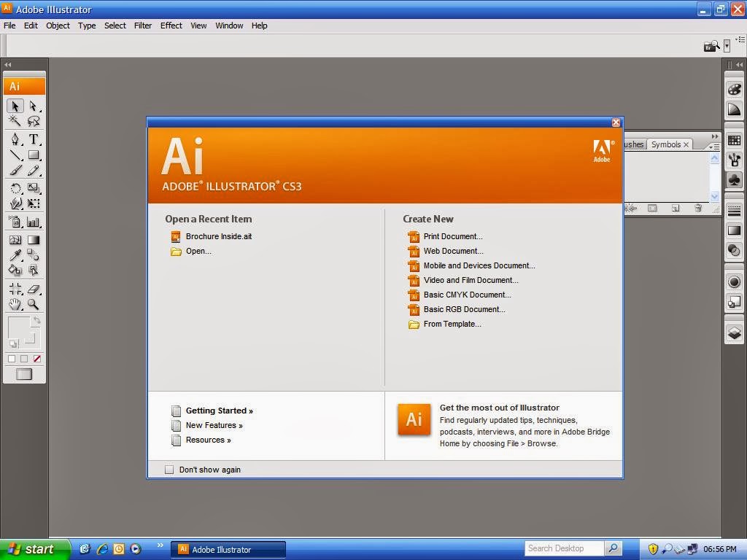Open the Swatches panel grid icon
Image resolution: width=747 pixels, height=560 pixels.
coord(734,141)
